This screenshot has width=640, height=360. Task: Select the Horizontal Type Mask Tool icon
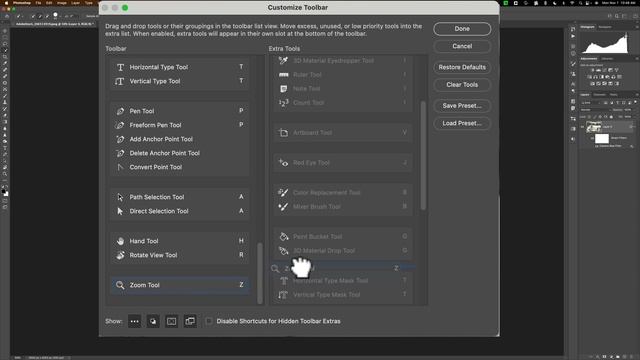283,281
